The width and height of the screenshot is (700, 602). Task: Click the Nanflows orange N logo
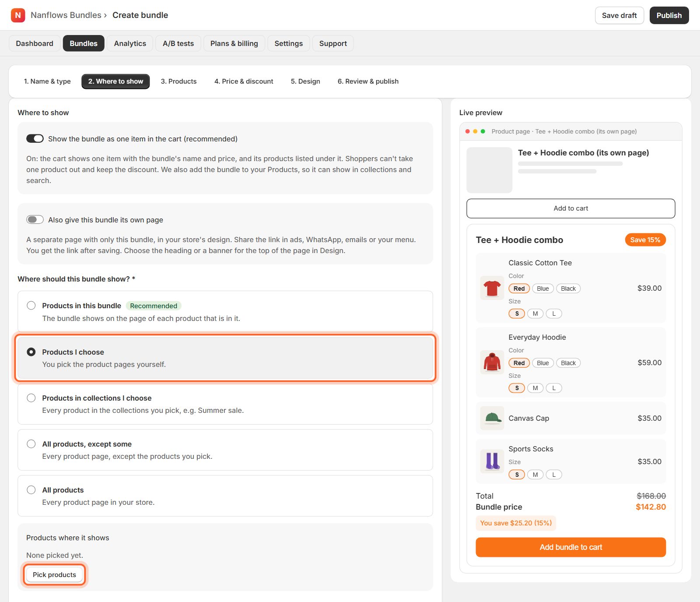[x=18, y=15]
